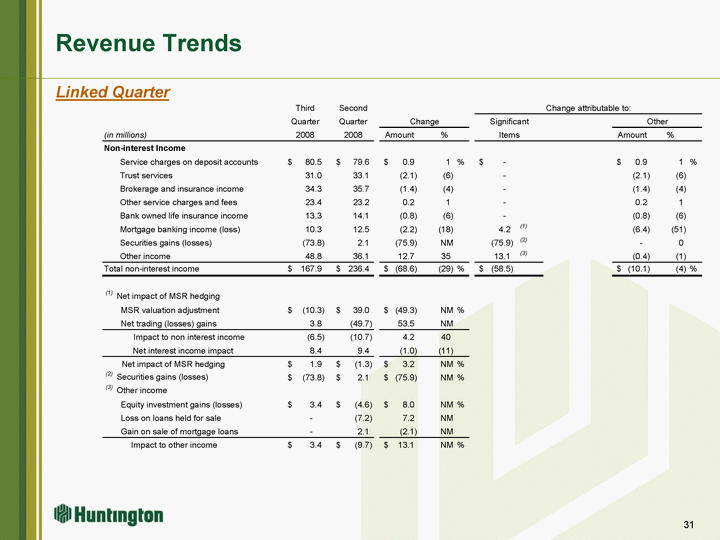Click the (49.3) MSR valuation change value

[406, 310]
